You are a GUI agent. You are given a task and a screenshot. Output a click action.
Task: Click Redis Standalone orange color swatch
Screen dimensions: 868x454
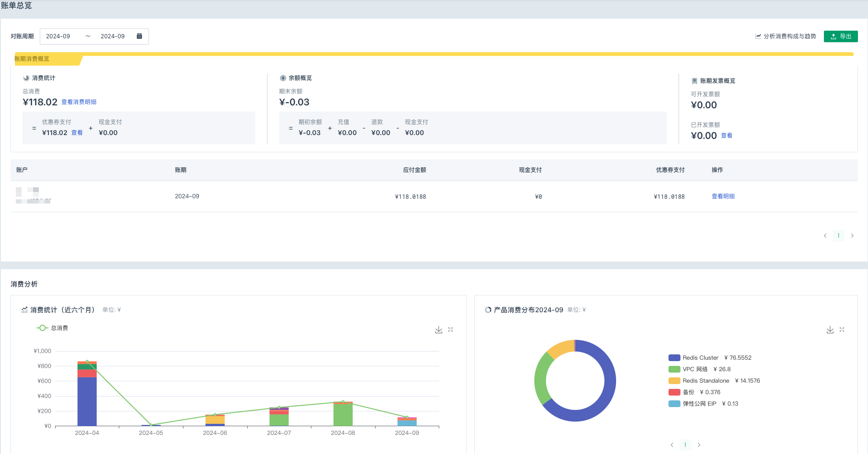(x=674, y=381)
